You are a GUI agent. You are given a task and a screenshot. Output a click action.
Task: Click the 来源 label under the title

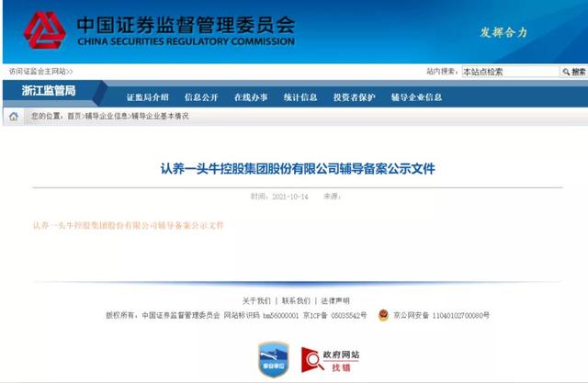(332, 197)
